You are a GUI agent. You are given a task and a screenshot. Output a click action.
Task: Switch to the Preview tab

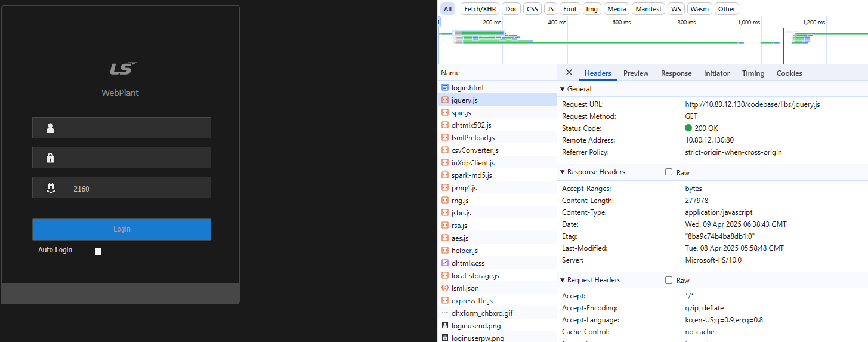click(635, 73)
